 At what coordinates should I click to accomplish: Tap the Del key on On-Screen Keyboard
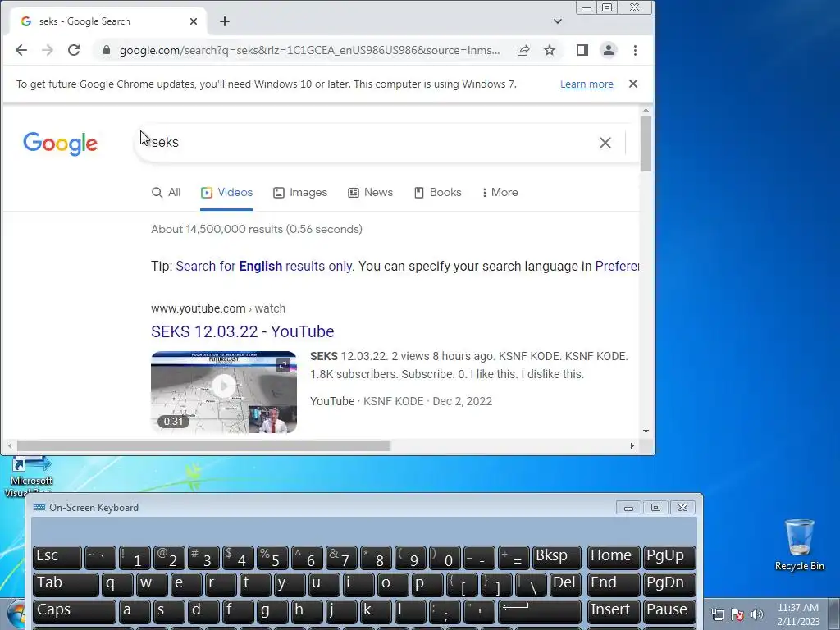point(565,584)
